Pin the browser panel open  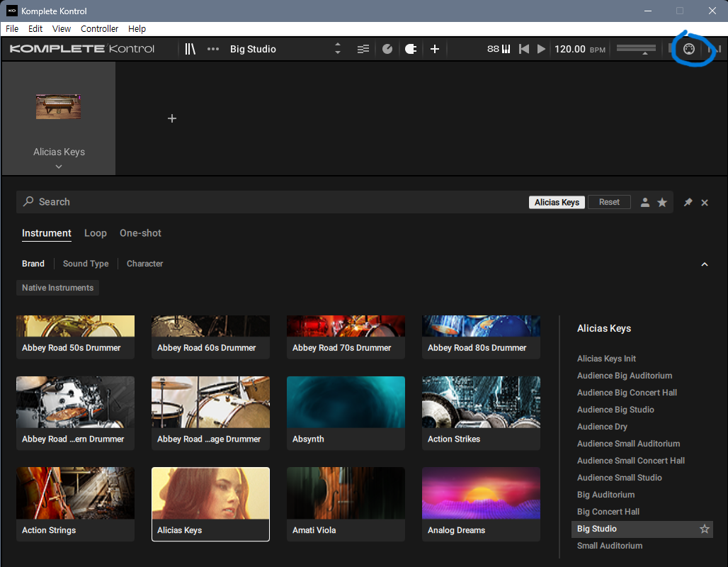pos(688,202)
